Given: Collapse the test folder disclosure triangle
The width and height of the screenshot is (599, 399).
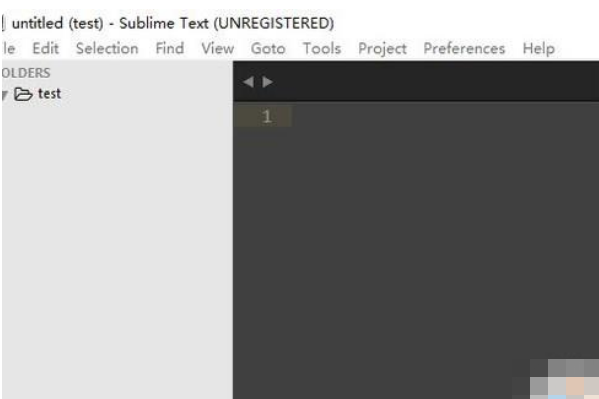Looking at the screenshot, I should point(5,95).
